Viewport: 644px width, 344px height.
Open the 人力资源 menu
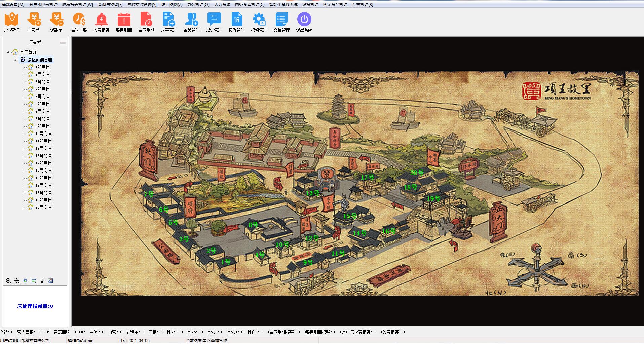222,5
